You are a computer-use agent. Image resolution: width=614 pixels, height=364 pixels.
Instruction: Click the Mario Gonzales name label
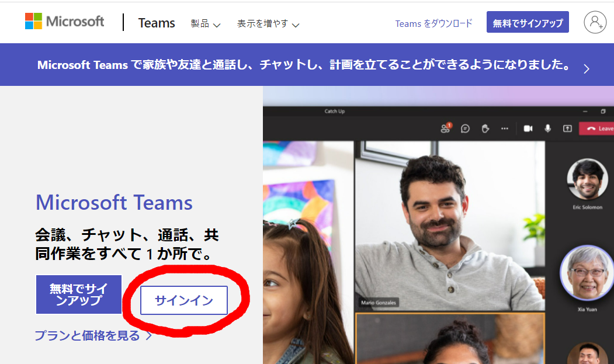click(378, 303)
